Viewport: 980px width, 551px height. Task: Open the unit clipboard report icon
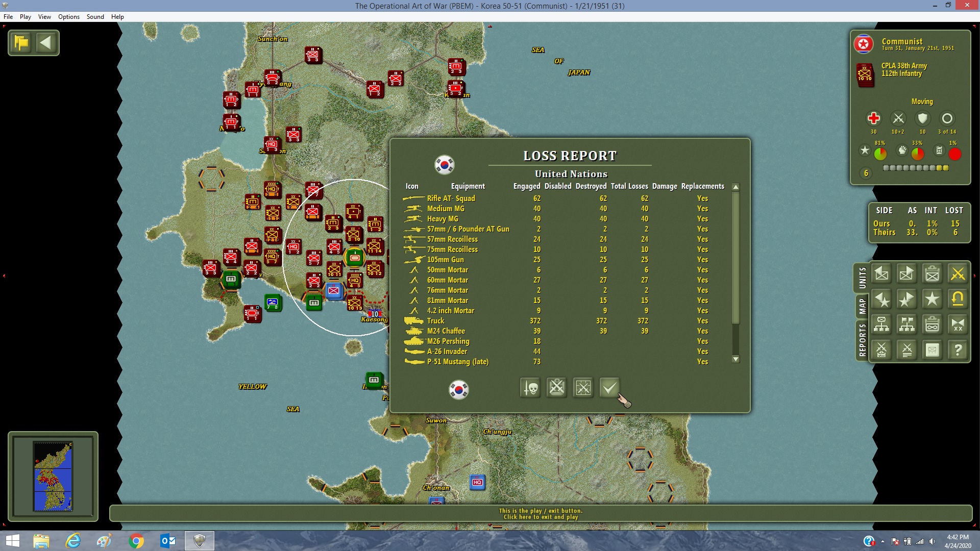(x=933, y=274)
